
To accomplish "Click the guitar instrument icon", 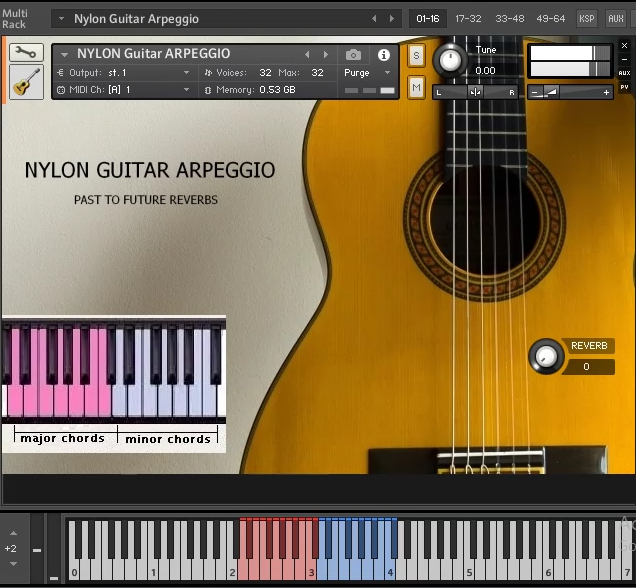I will click(x=26, y=82).
